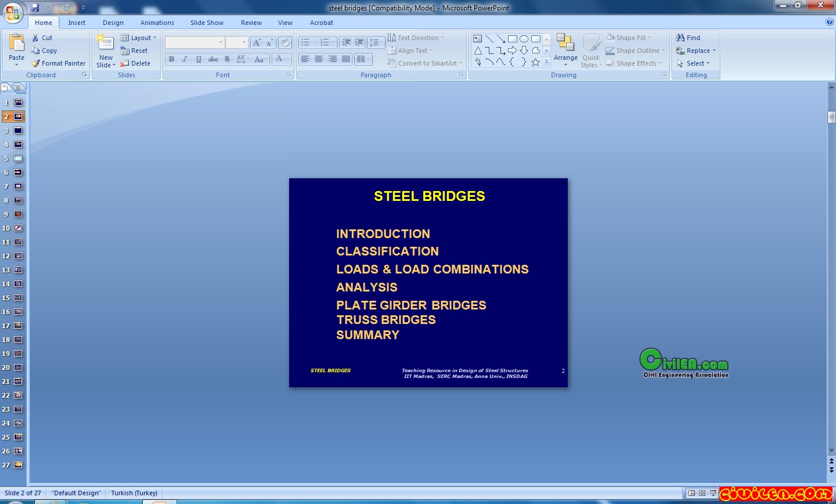Justify the text

pyautogui.click(x=346, y=59)
